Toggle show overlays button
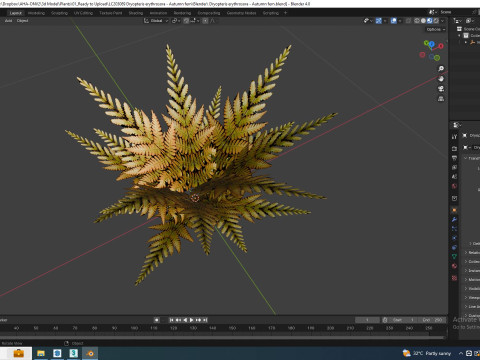Screen dimensions: 480x360 coord(394,21)
